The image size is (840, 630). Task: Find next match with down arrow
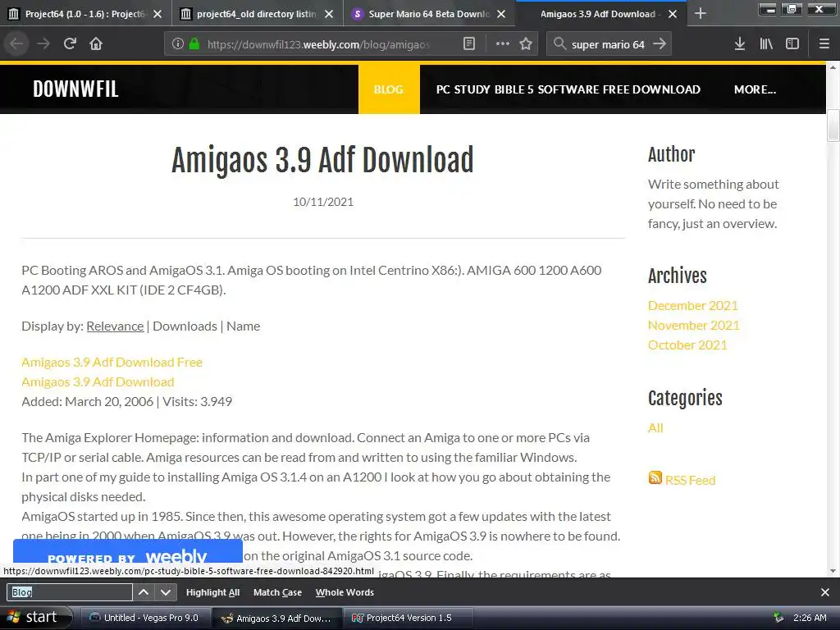pyautogui.click(x=166, y=592)
